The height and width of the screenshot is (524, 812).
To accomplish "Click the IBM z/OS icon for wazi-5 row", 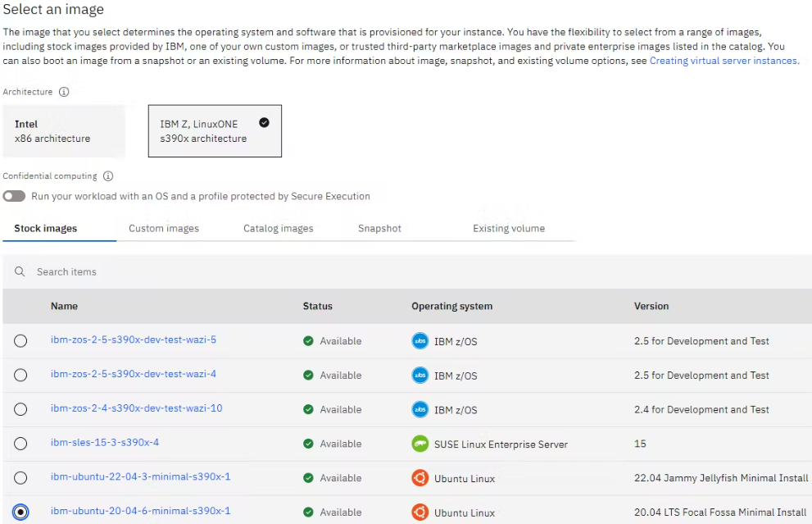I will [420, 341].
